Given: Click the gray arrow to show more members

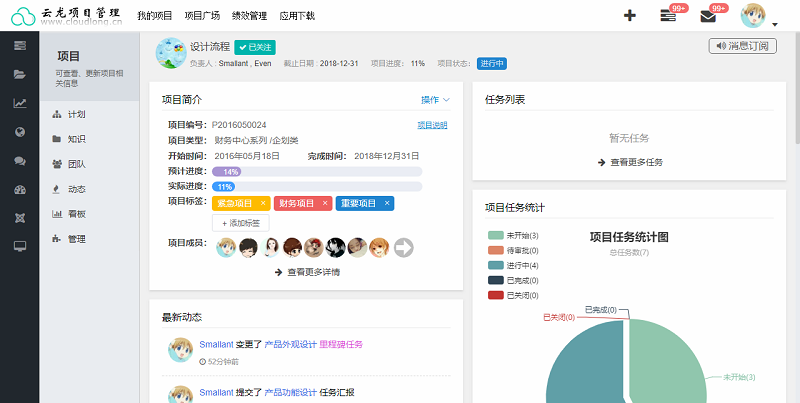Looking at the screenshot, I should point(404,248).
